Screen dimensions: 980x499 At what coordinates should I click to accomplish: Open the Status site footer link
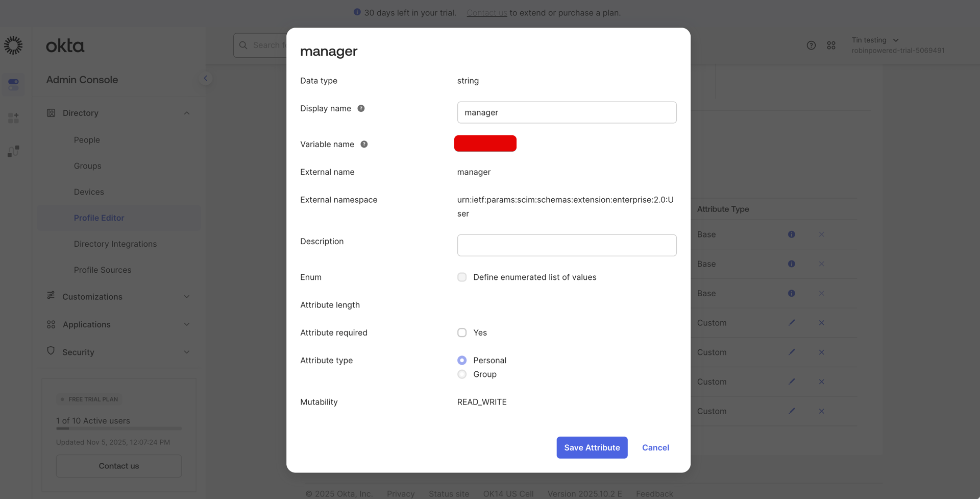coord(449,494)
